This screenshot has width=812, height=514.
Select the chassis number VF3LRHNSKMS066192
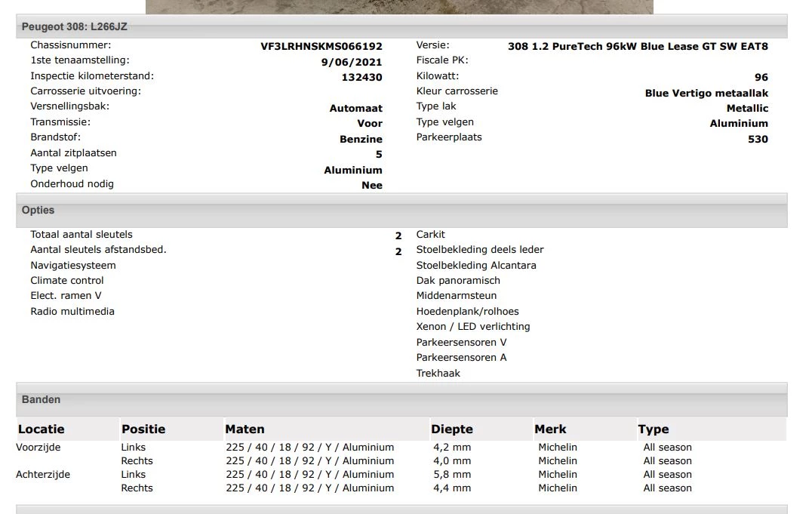[321, 46]
